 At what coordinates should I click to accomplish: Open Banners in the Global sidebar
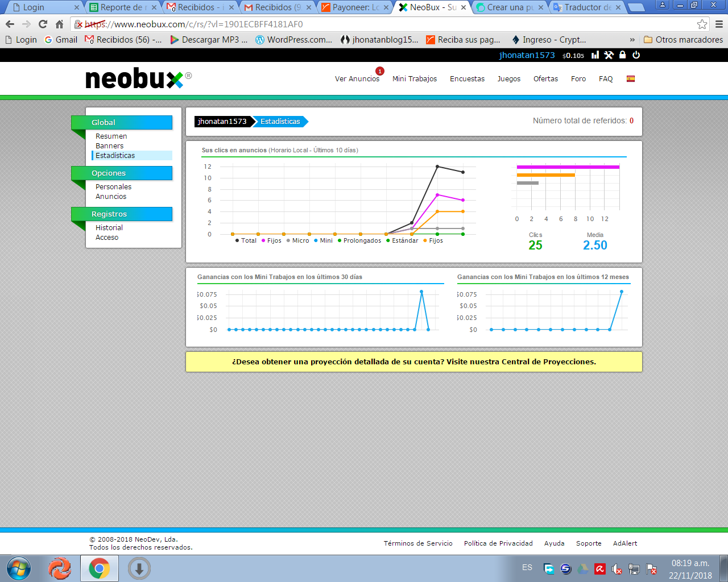[x=110, y=146]
